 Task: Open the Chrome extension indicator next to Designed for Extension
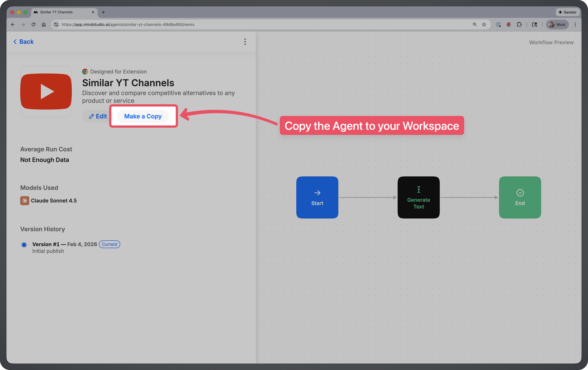coord(85,71)
